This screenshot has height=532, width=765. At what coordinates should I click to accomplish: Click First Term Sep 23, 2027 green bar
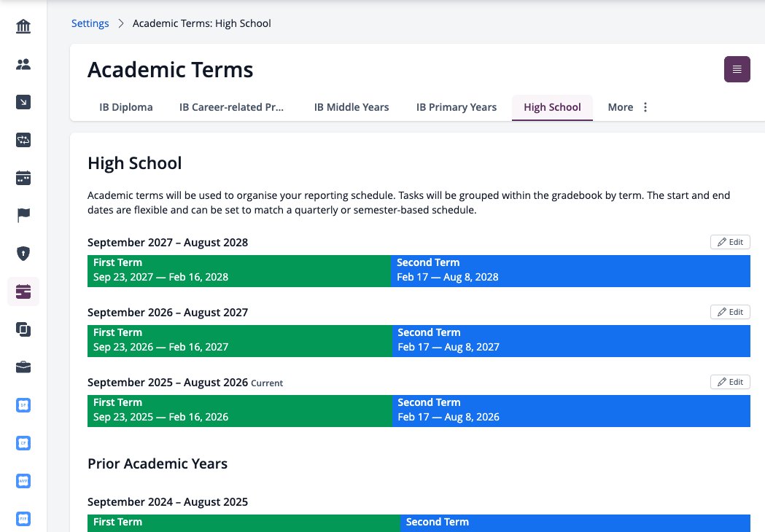pos(239,270)
